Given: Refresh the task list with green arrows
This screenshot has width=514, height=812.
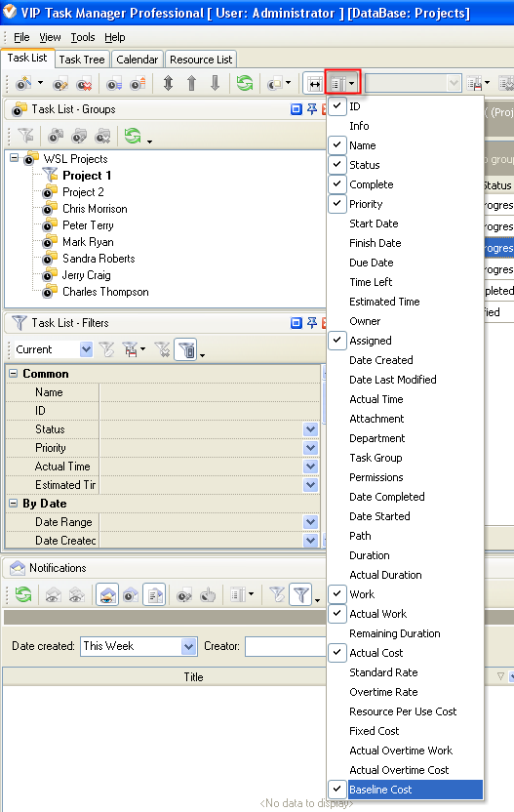Looking at the screenshot, I should tap(244, 83).
